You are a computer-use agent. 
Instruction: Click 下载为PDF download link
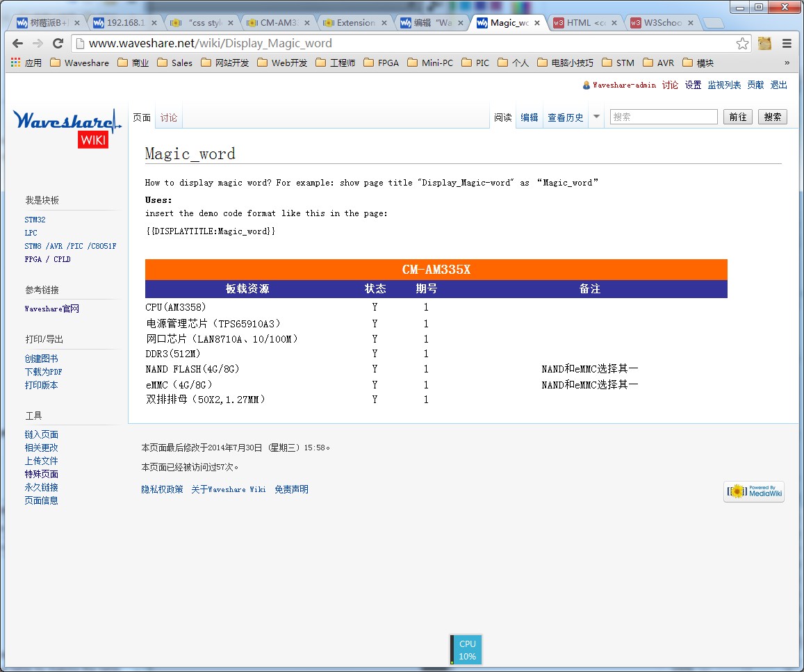pyautogui.click(x=43, y=372)
